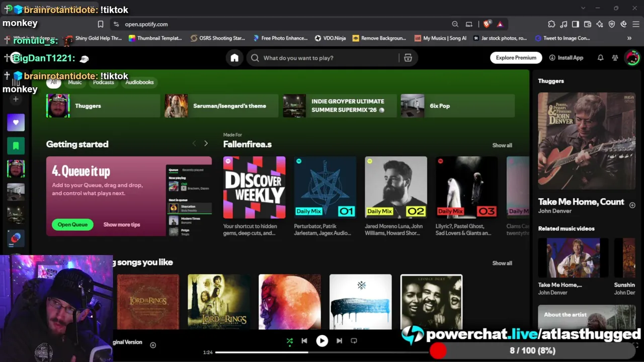This screenshot has width=644, height=362.
Task: Click Show all beside Made For Fallenfirea.s
Action: click(502, 145)
